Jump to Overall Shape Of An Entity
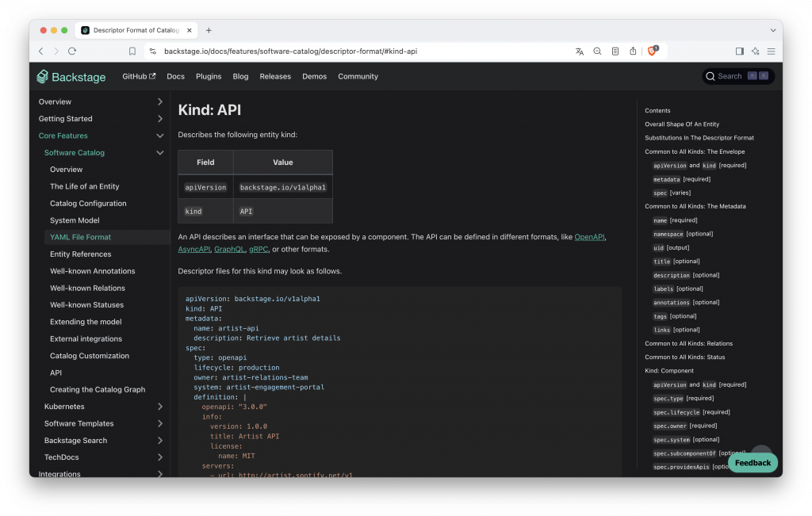 681,124
